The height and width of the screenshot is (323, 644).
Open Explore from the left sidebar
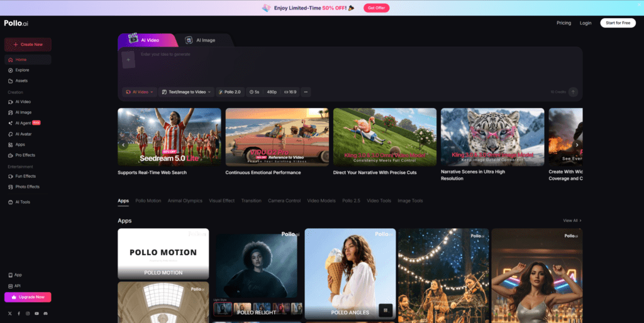22,70
